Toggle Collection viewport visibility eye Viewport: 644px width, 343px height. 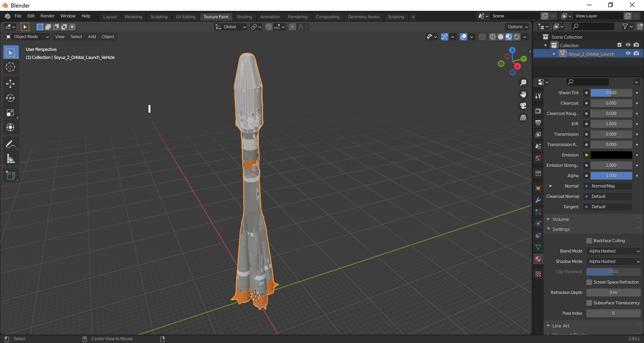[628, 45]
